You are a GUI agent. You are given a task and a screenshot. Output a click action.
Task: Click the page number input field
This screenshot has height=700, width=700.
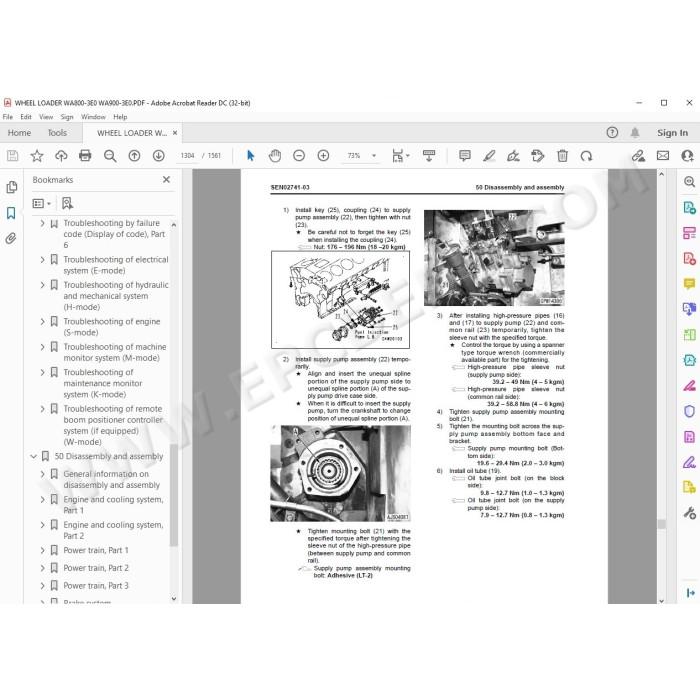click(x=187, y=155)
